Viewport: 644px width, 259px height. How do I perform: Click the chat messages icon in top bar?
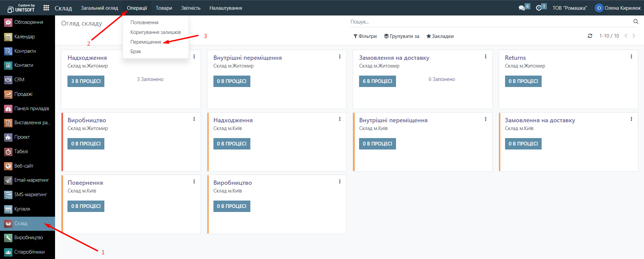(x=522, y=8)
